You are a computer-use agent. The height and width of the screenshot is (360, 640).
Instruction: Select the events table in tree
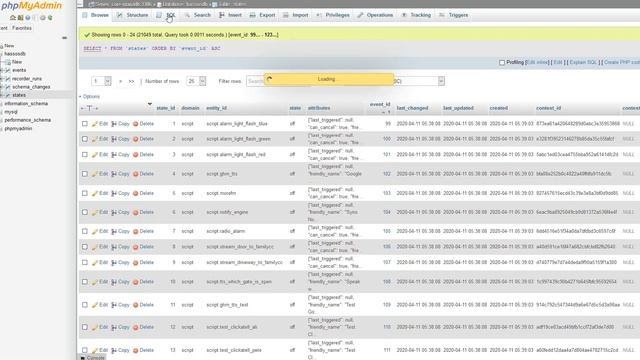click(x=19, y=70)
